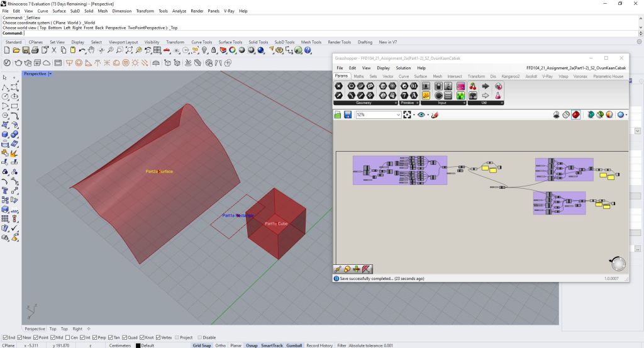
Task: Open the Perspective viewport title dropdown arrow
Action: (50, 74)
